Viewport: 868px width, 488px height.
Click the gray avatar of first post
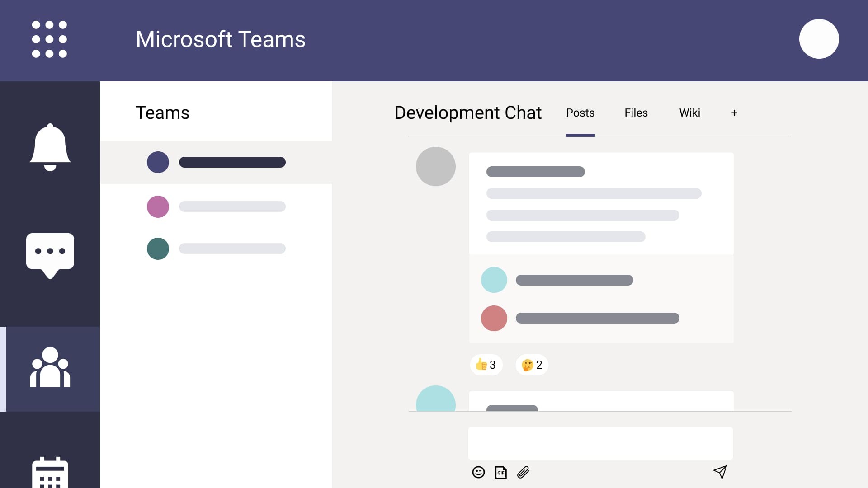point(435,166)
